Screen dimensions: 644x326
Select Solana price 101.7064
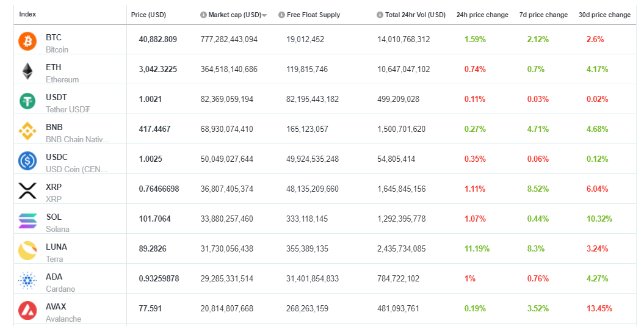click(154, 219)
